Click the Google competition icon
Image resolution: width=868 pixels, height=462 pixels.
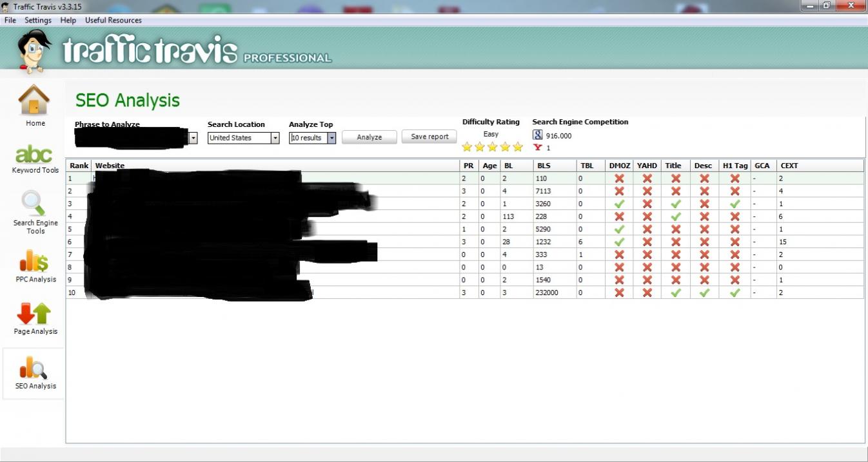coord(538,135)
